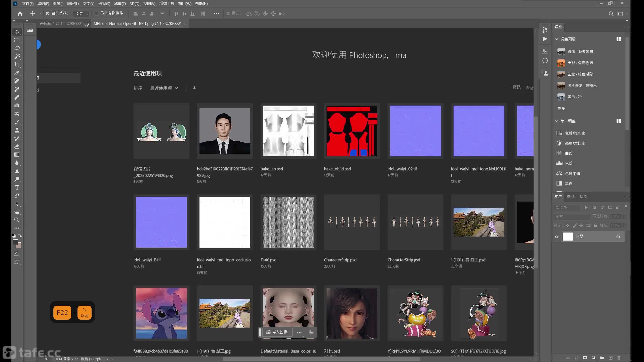Image resolution: width=644 pixels, height=362 pixels.
Task: Open the 文件(F) menu
Action: (28, 4)
